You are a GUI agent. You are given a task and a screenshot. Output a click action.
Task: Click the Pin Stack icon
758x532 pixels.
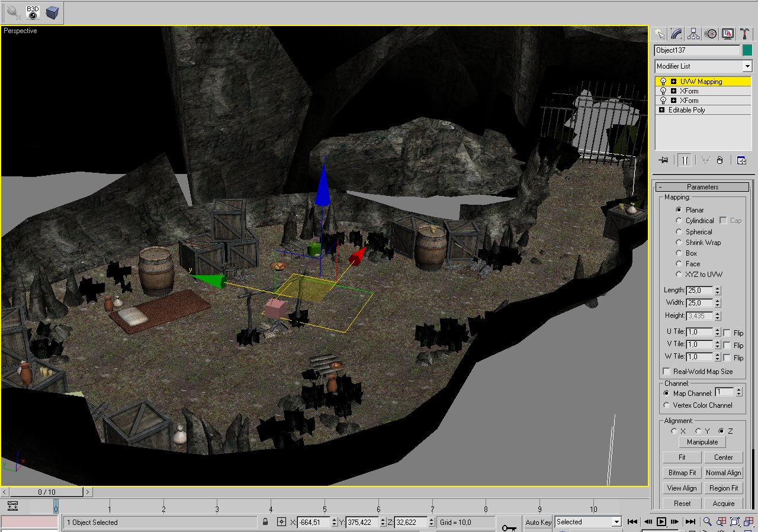click(664, 160)
